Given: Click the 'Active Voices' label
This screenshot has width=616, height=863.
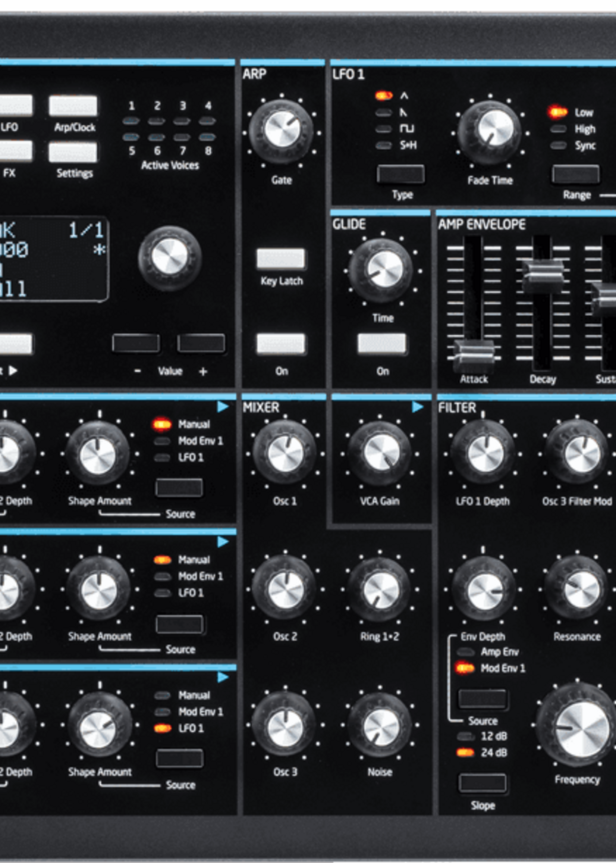Looking at the screenshot, I should click(x=170, y=165).
